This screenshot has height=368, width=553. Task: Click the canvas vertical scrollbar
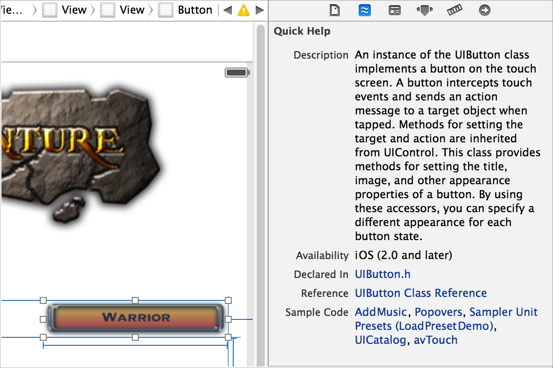pyautogui.click(x=261, y=195)
